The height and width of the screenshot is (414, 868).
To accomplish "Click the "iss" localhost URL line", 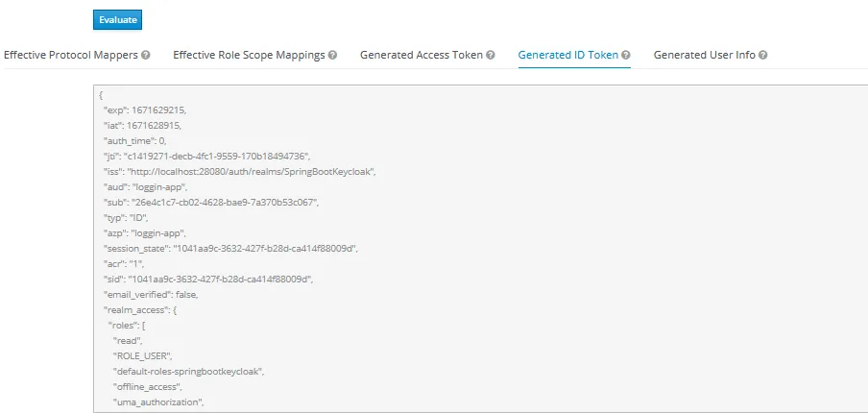I will (238, 171).
